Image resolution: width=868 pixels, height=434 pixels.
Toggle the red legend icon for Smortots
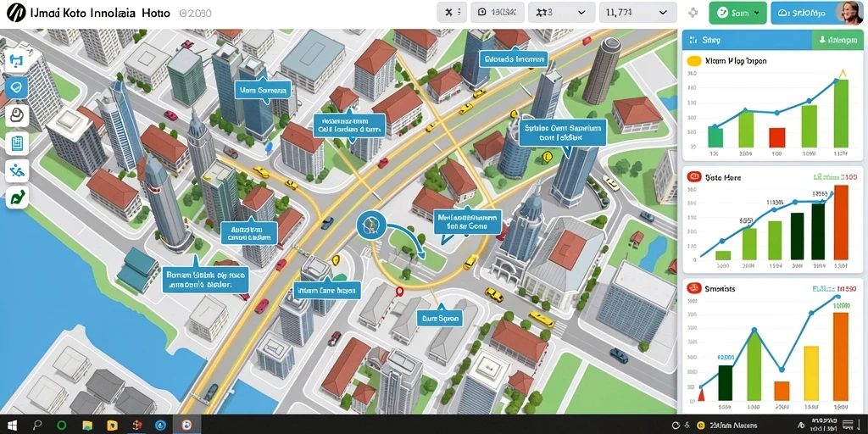click(693, 288)
